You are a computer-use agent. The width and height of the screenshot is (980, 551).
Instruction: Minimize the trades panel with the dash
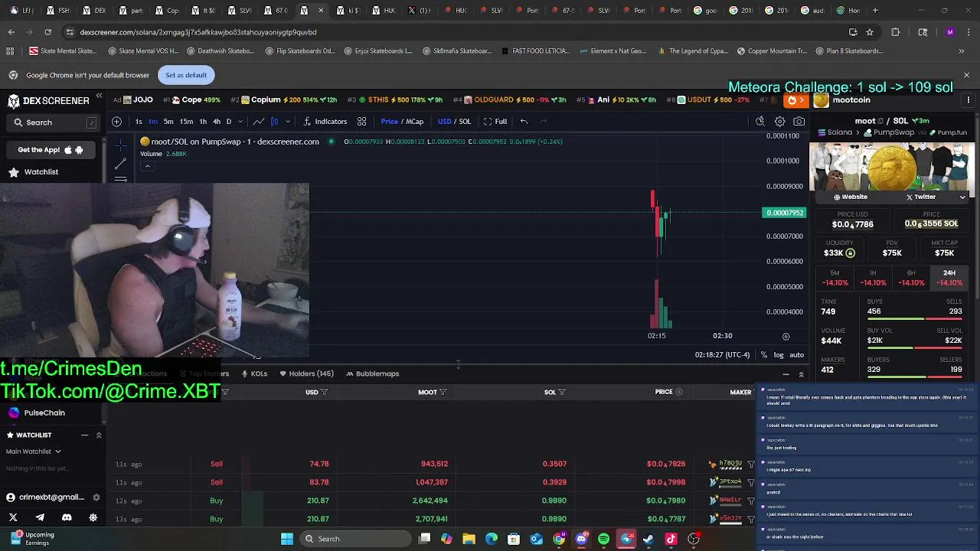(786, 374)
